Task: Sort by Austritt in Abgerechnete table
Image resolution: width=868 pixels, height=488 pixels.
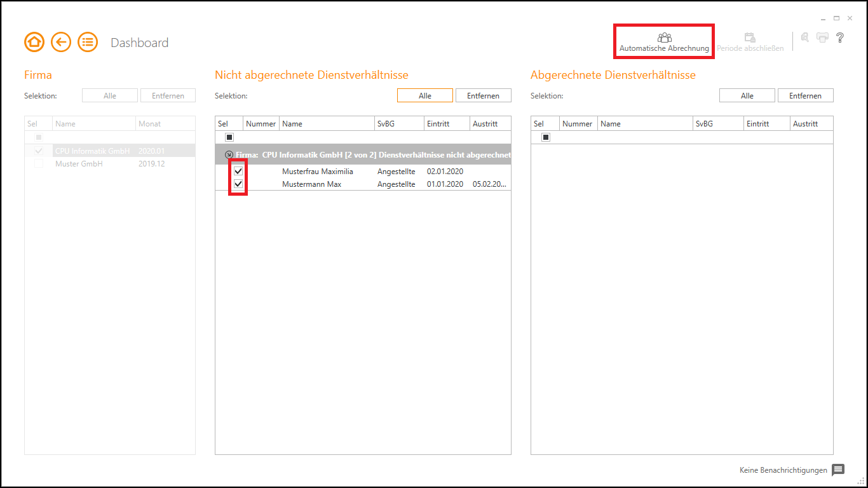Action: coord(811,124)
